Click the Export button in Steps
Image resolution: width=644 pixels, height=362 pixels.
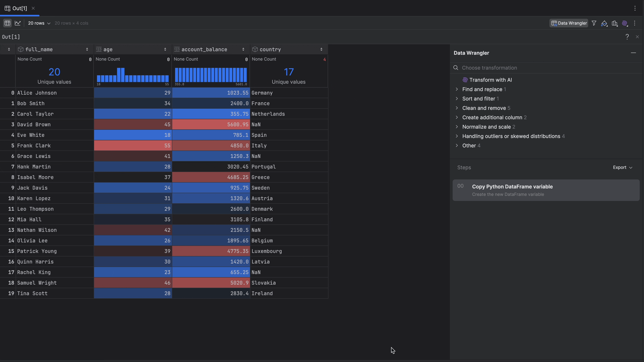pyautogui.click(x=622, y=167)
